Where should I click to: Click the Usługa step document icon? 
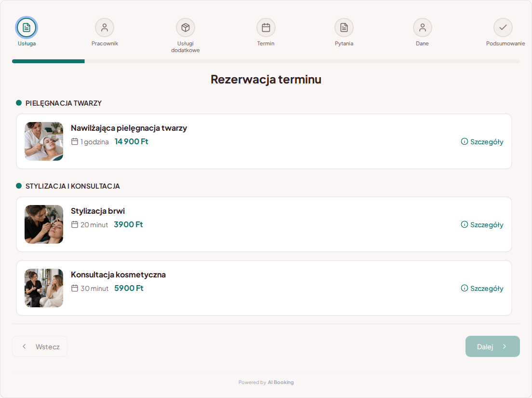point(27,27)
